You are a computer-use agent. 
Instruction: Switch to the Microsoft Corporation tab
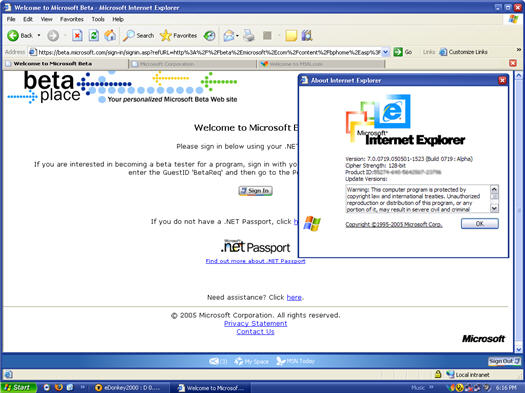point(193,64)
